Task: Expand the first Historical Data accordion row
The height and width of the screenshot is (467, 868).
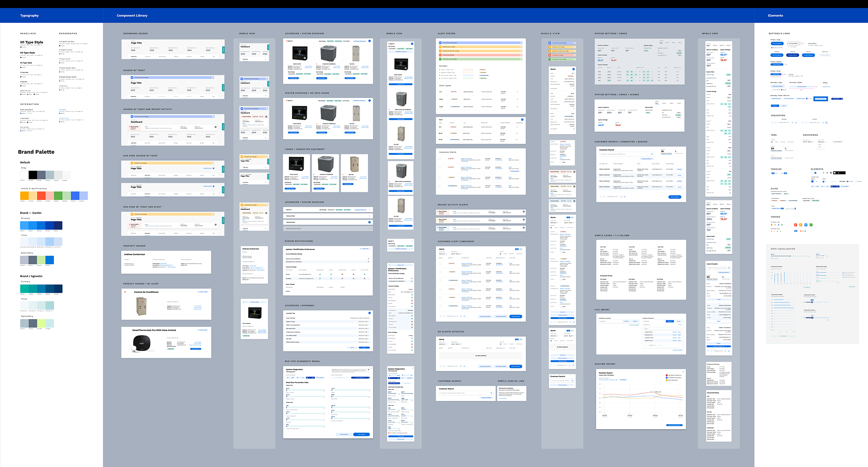Action: pos(369,216)
